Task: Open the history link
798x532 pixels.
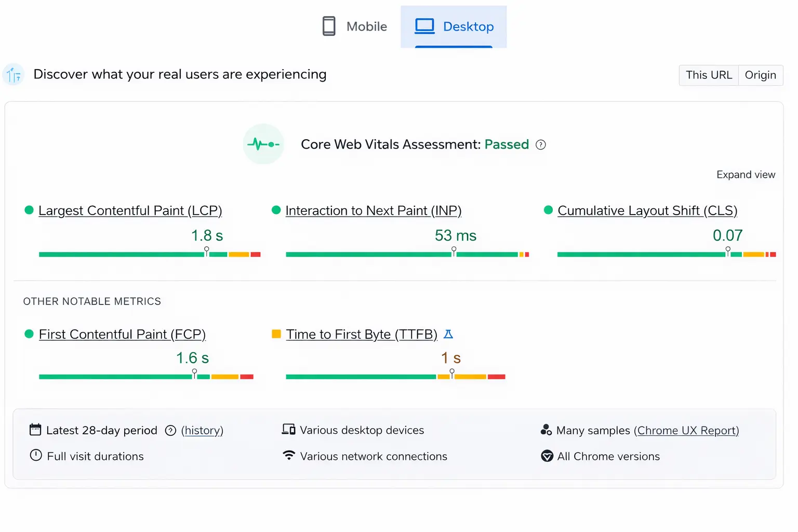Action: 202,431
